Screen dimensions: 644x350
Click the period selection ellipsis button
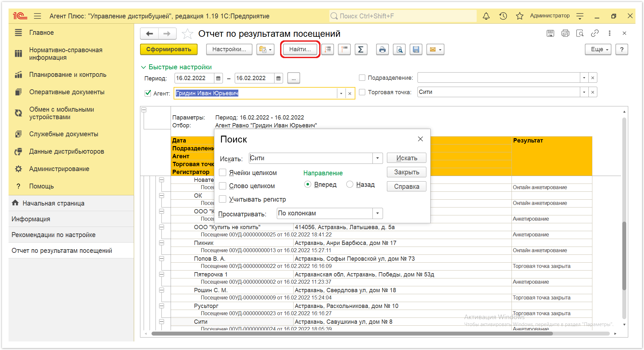click(x=294, y=78)
